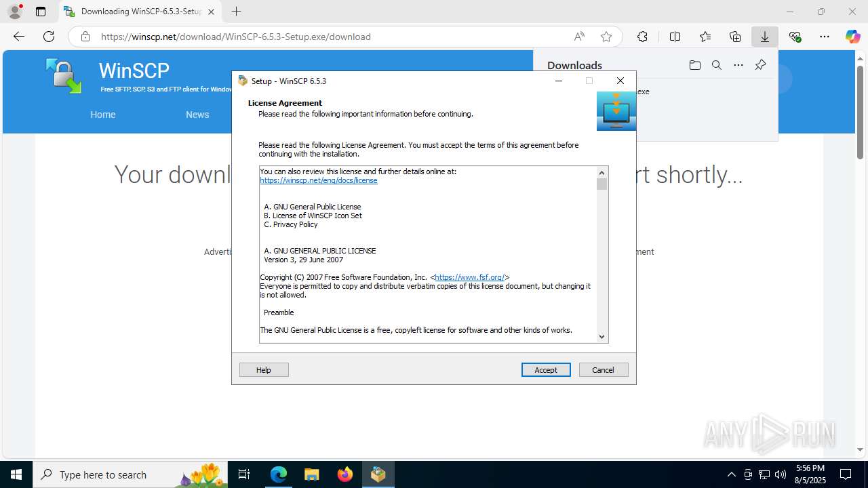Viewport: 868px width, 488px height.
Task: Click the 'Preamble' heading text
Action: [x=279, y=312]
